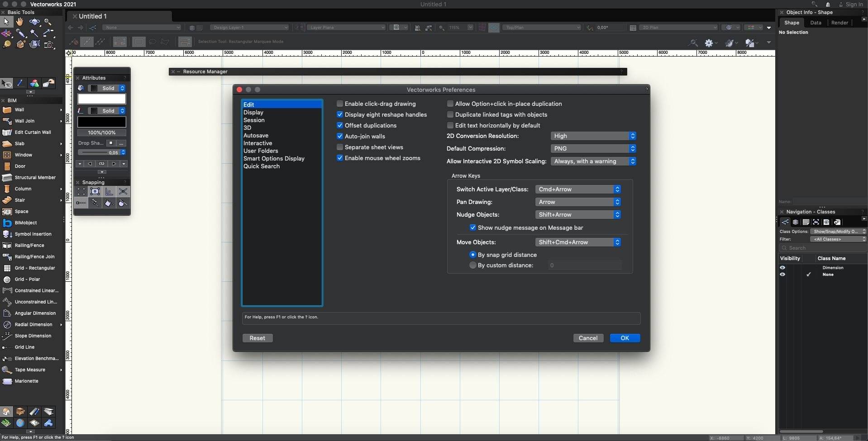Open the Design Layers tab in Navigation

click(796, 222)
